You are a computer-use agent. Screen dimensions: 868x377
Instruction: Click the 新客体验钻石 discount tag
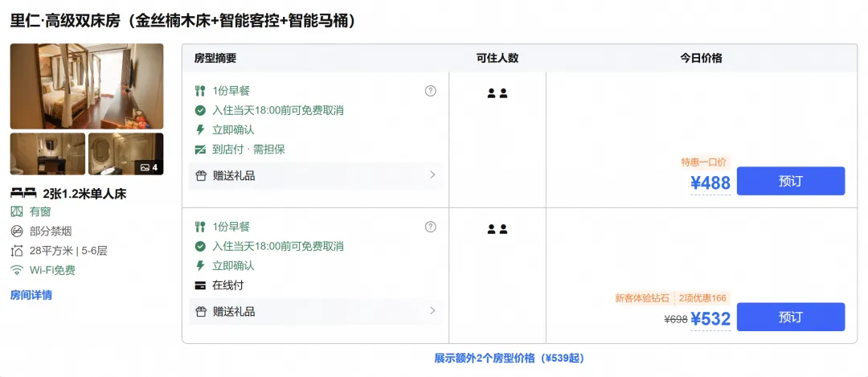pos(642,298)
